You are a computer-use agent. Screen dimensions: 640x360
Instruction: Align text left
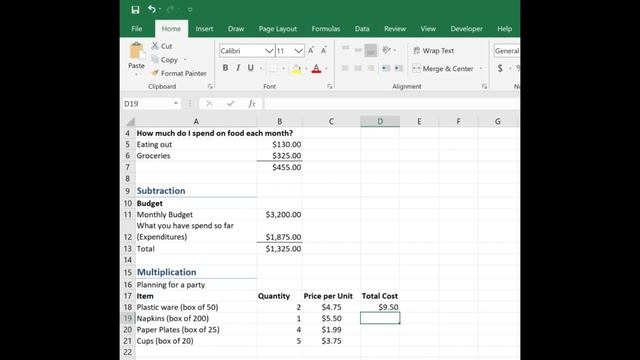point(345,68)
